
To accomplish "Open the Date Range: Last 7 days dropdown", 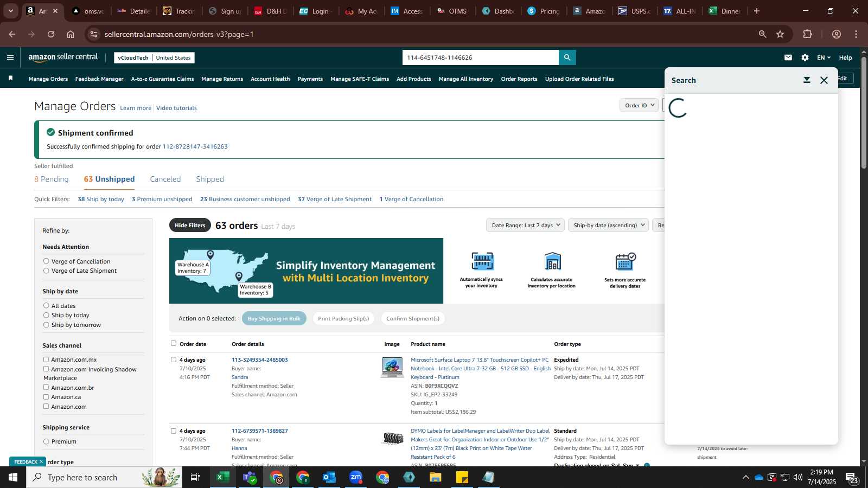I will point(525,225).
